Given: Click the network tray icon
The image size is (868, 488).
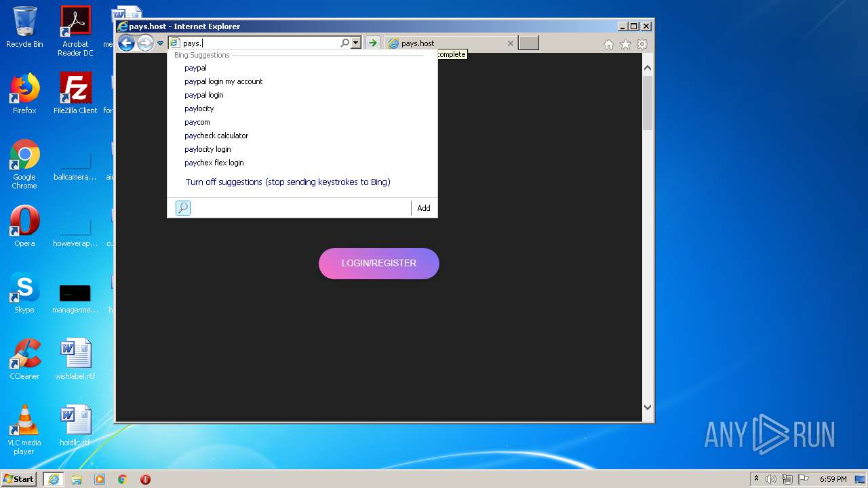Looking at the screenshot, I should 787,479.
